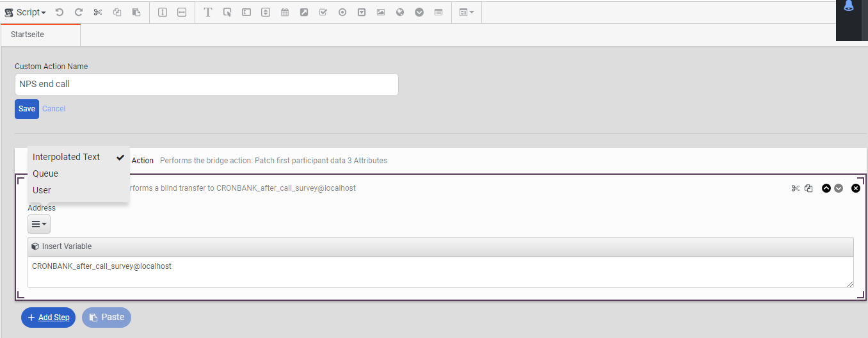Add a Text component from toolbar
Screen dimensions: 868x338
[x=207, y=12]
